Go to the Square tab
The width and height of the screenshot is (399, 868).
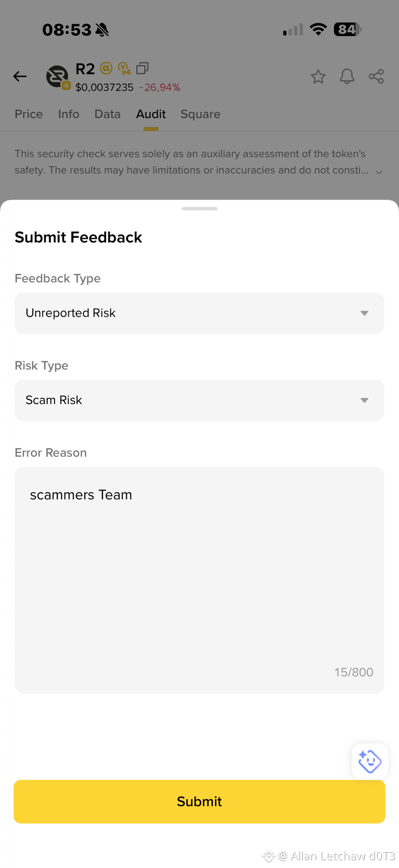[x=200, y=114]
